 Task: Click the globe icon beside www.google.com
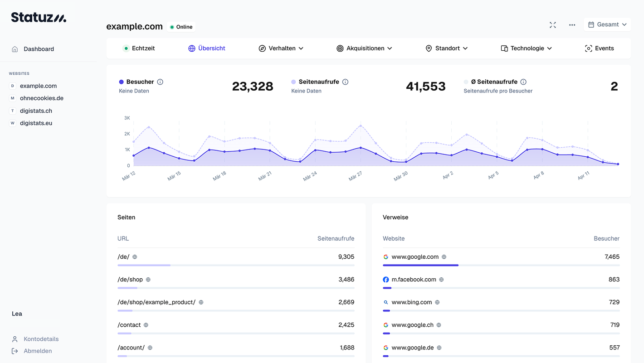click(x=444, y=257)
